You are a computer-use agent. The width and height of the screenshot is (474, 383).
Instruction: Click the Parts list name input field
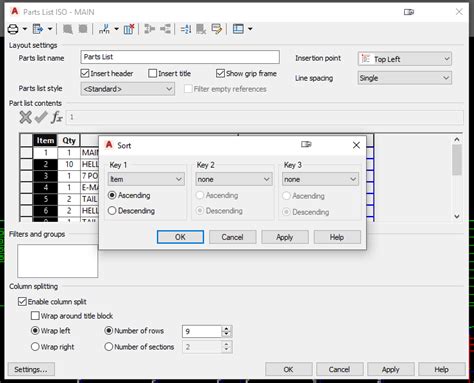tap(180, 57)
